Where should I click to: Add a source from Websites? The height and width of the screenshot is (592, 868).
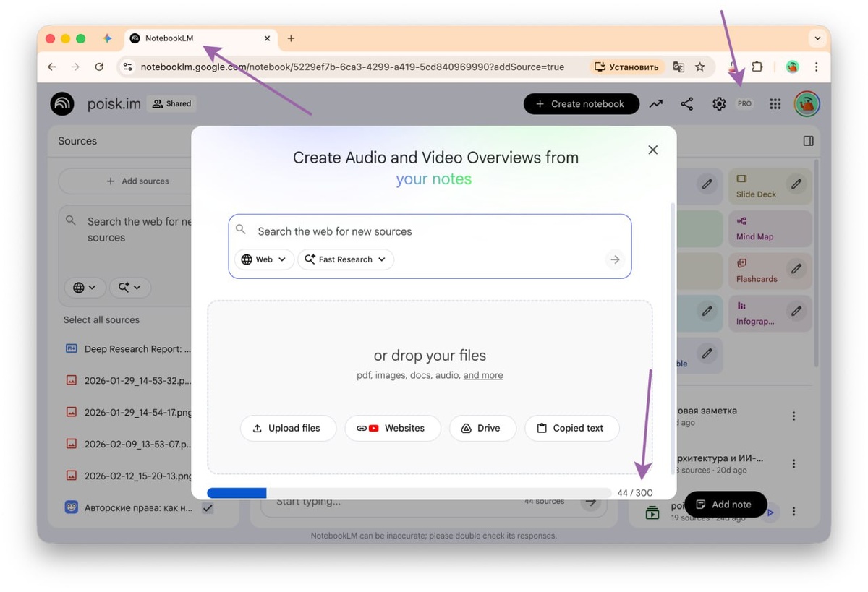point(393,428)
